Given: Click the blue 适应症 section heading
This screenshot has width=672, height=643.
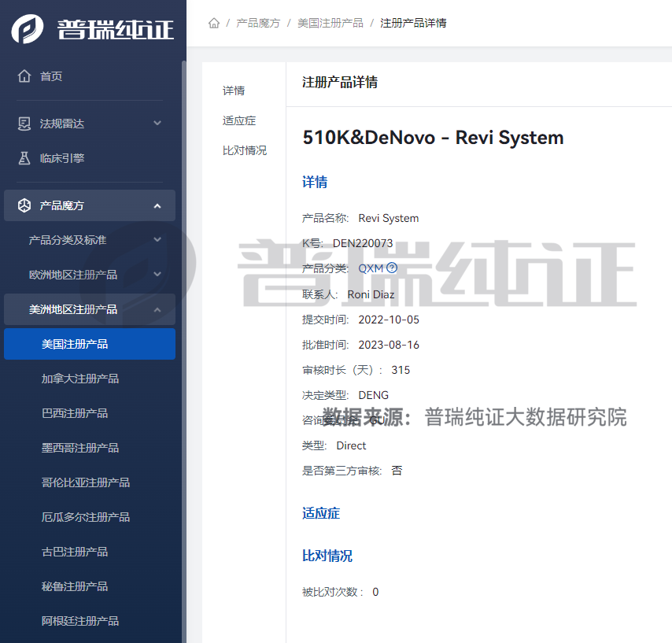Looking at the screenshot, I should [x=321, y=513].
